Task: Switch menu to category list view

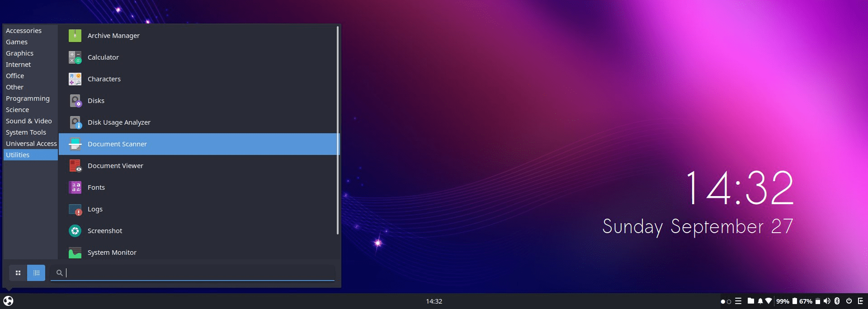Action: (36, 273)
